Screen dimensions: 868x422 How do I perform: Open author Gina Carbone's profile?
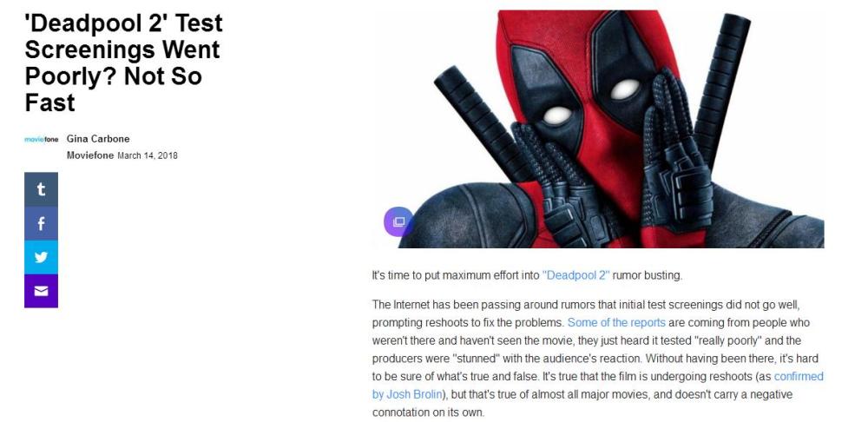[98, 139]
